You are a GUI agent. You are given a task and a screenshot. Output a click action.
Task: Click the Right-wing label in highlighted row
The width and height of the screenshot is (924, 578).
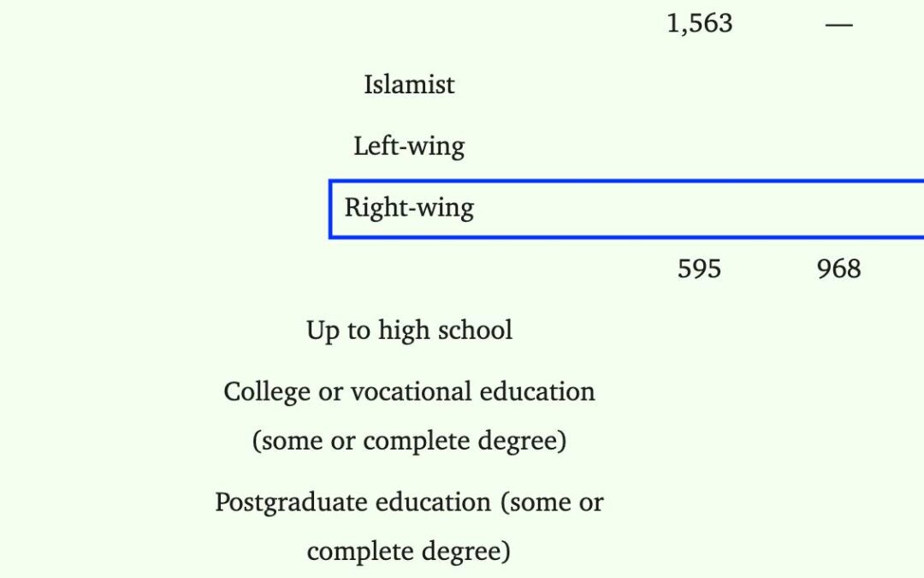pyautogui.click(x=409, y=208)
